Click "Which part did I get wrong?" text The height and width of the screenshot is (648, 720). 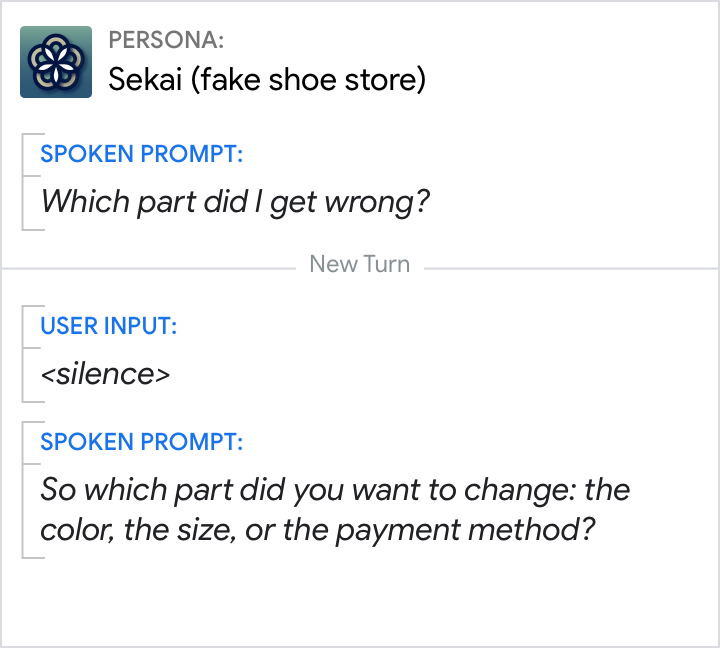[235, 201]
